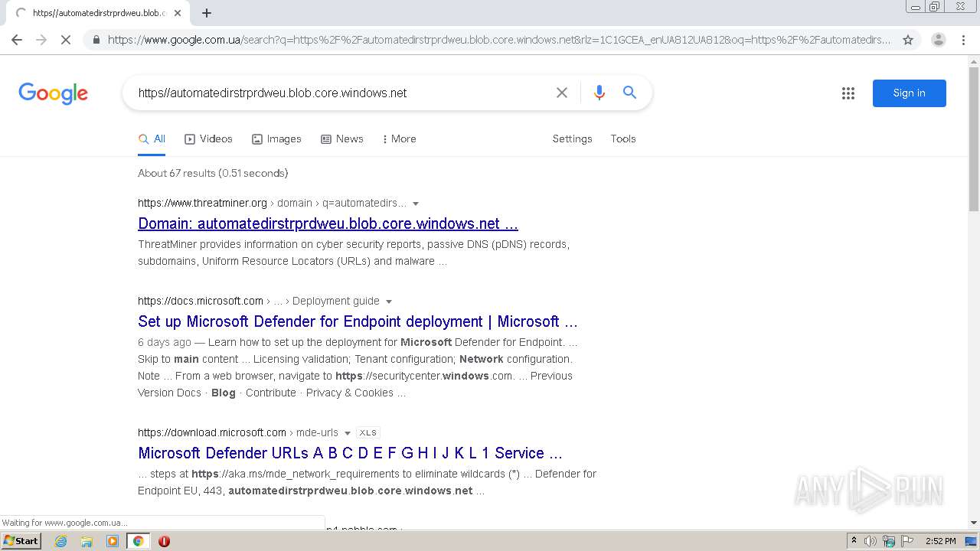Screen dimensions: 980x551
Task: Open the Chrome profile avatar
Action: pos(938,40)
